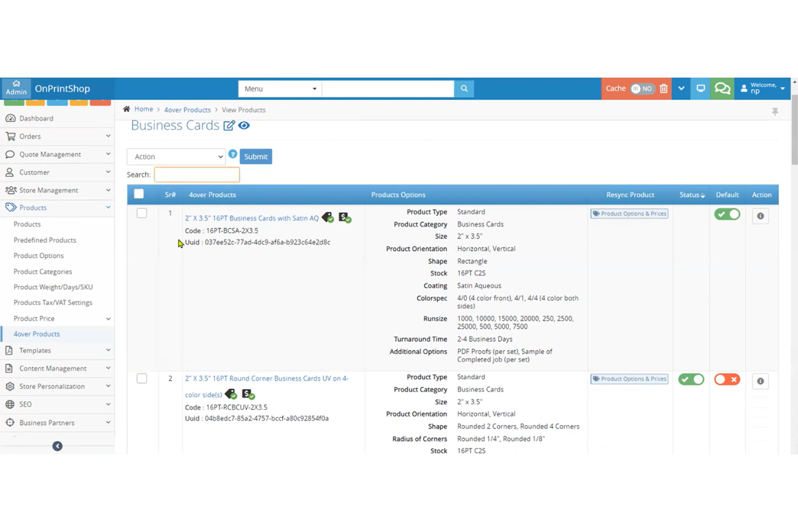Click the eye preview icon beside Business Cards
This screenshot has width=798, height=532.
(x=244, y=126)
